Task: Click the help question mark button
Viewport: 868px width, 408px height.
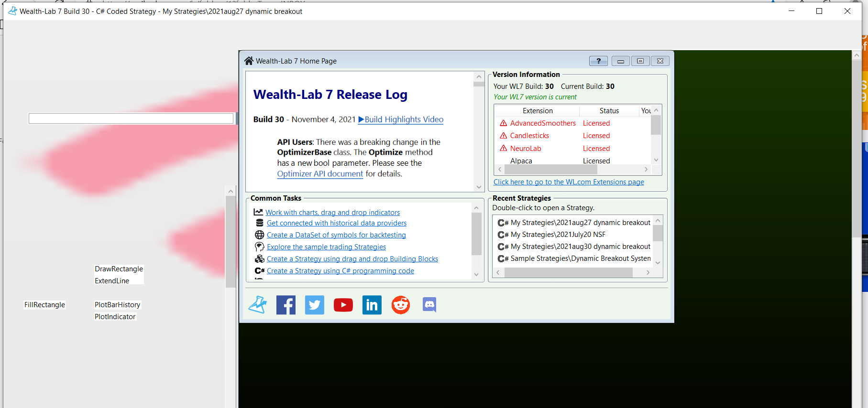Action: tap(598, 61)
